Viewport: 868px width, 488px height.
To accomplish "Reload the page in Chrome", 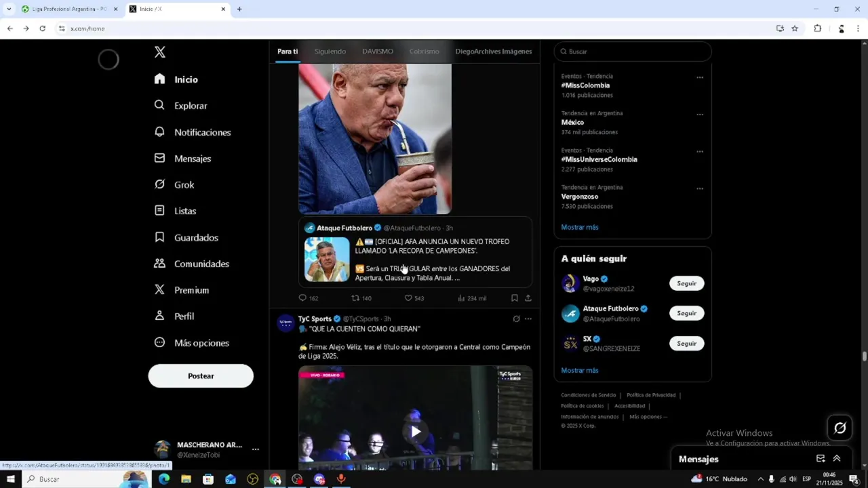I will click(42, 28).
